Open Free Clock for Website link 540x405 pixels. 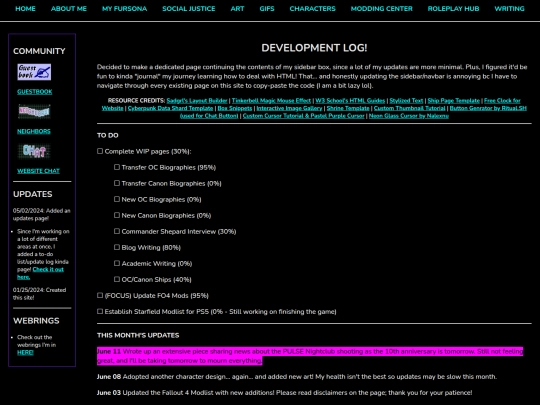502,101
